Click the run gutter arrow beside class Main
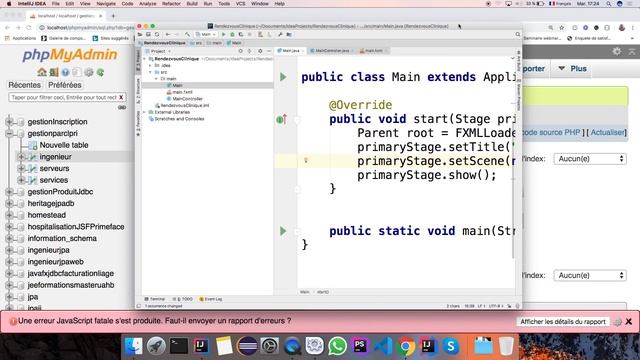The image size is (640, 360). click(283, 77)
